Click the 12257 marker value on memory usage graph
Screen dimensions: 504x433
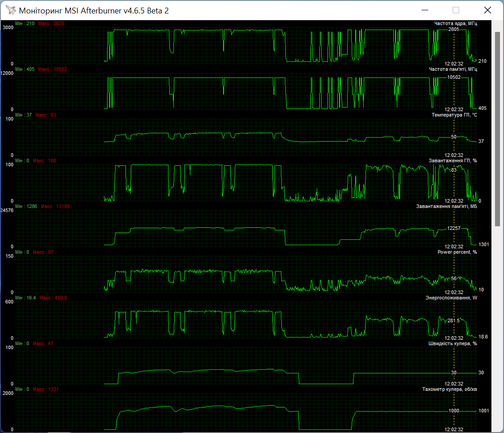click(454, 228)
